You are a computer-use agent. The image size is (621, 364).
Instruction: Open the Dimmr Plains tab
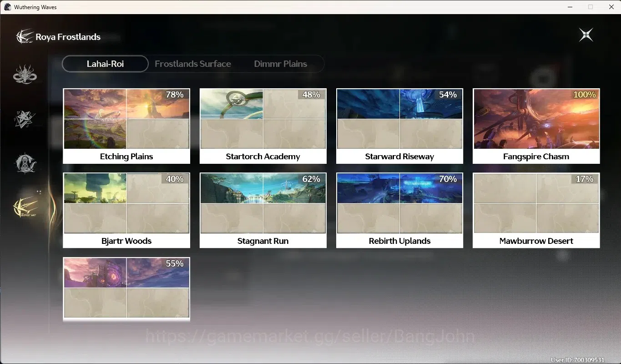tap(280, 64)
